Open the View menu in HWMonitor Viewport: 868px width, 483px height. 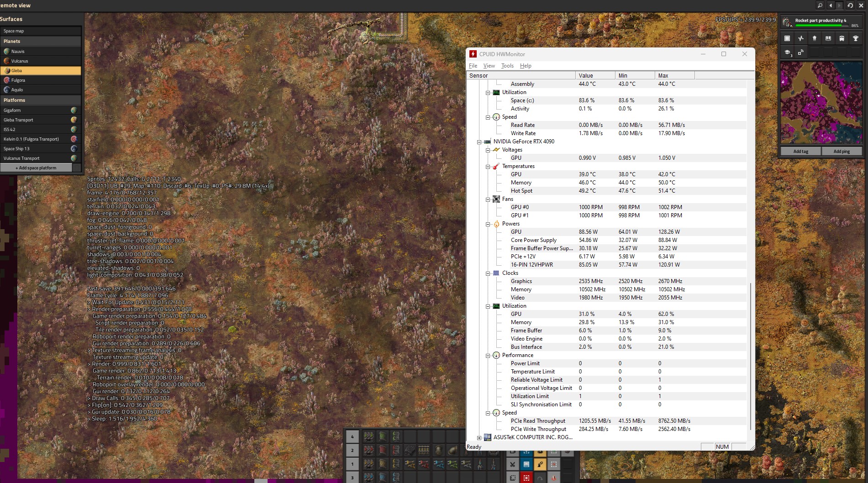489,66
